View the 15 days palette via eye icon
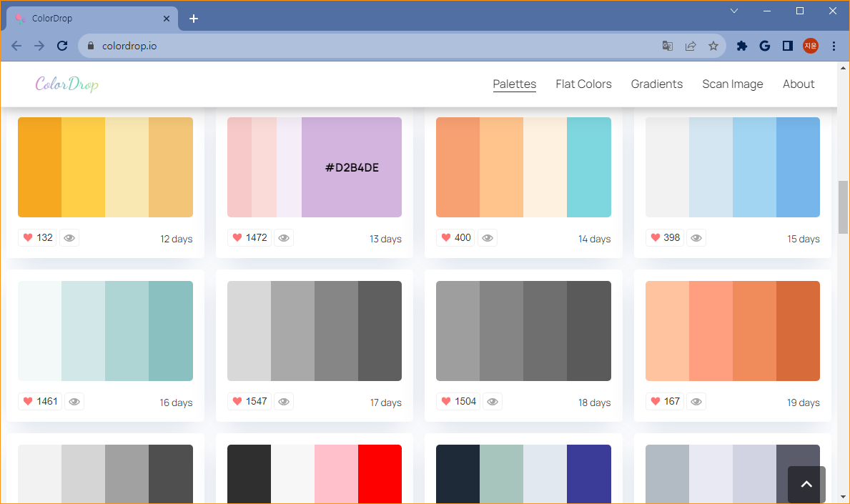This screenshot has width=850, height=504. point(696,237)
